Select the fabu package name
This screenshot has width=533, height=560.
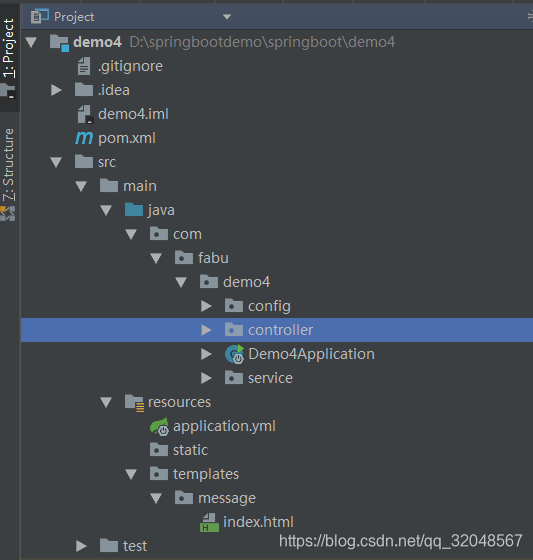point(213,258)
